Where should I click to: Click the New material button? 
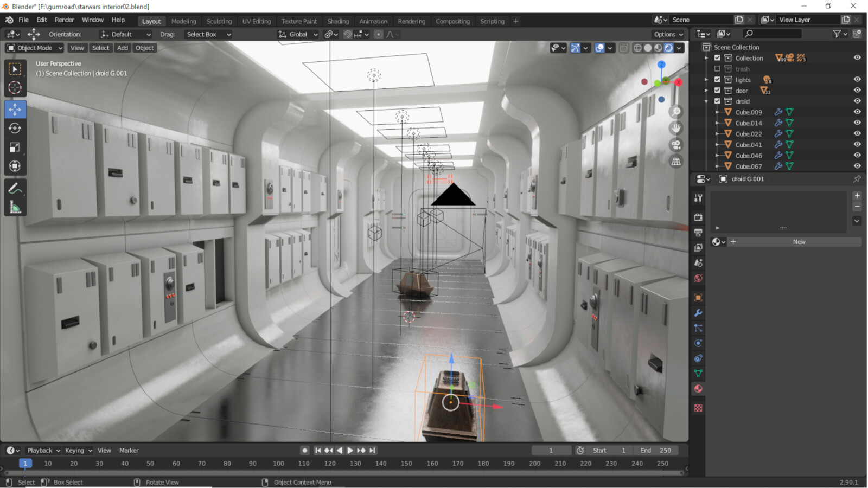point(797,241)
